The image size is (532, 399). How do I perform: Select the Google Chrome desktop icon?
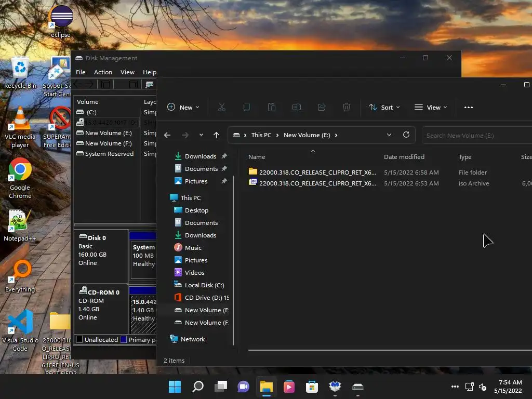(x=20, y=179)
